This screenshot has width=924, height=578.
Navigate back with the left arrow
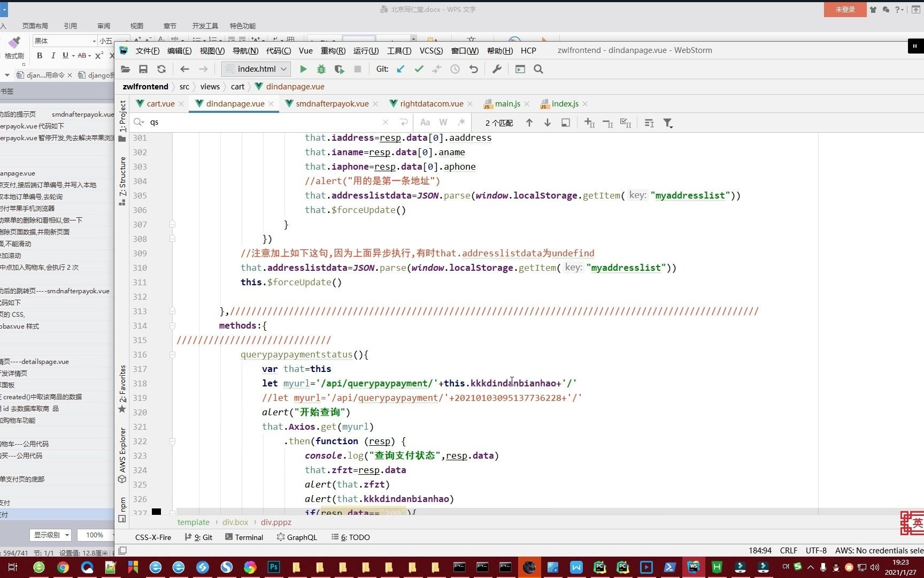(x=184, y=69)
